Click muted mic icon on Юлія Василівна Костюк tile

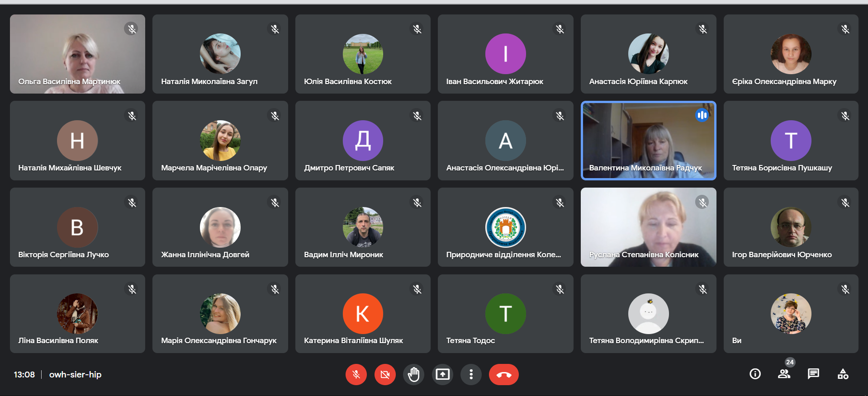(417, 29)
